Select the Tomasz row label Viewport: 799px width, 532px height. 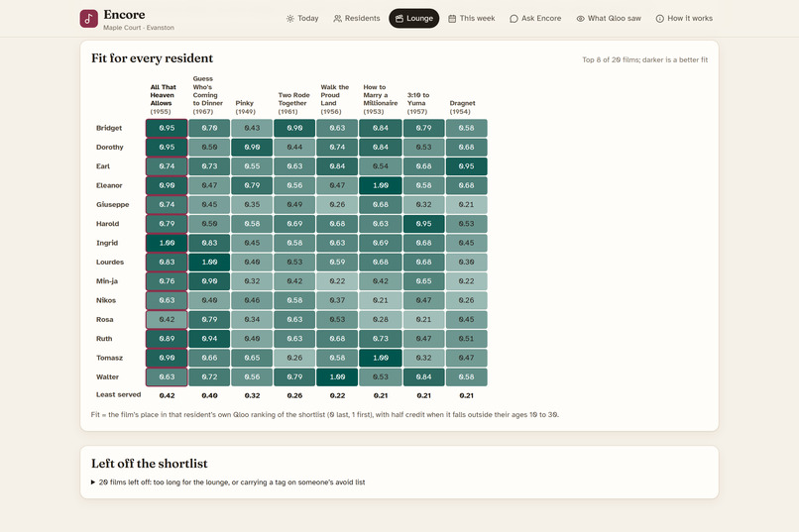point(110,358)
